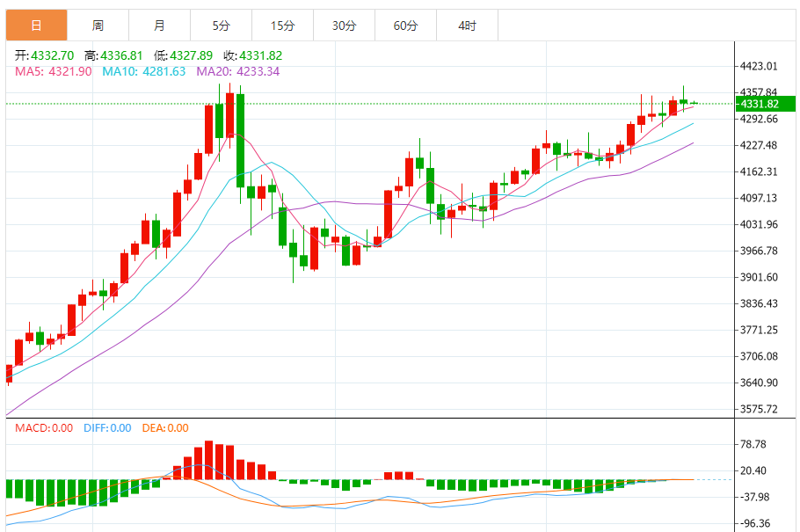Click the green 4331.82 price tag on axis
The image size is (800, 532).
[x=760, y=104]
